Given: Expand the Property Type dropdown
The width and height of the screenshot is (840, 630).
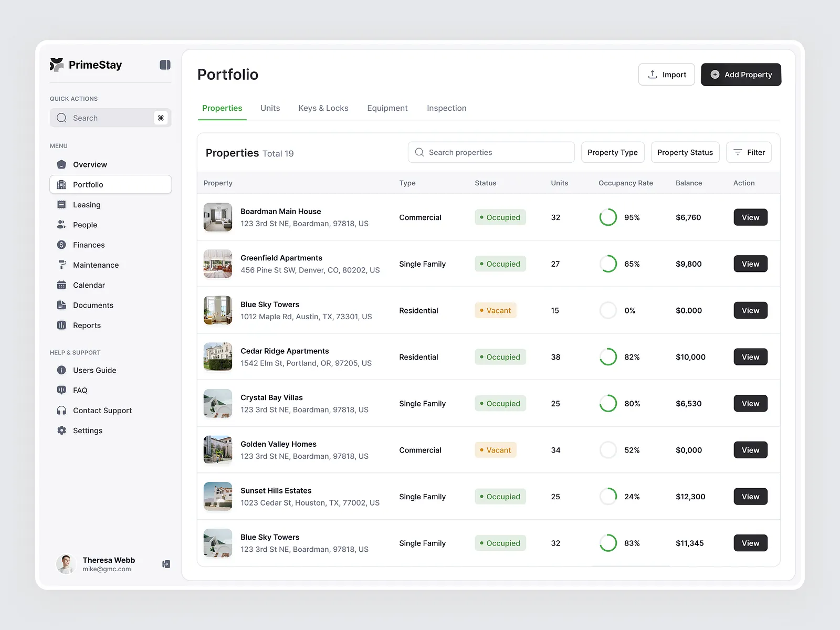Looking at the screenshot, I should pos(612,152).
